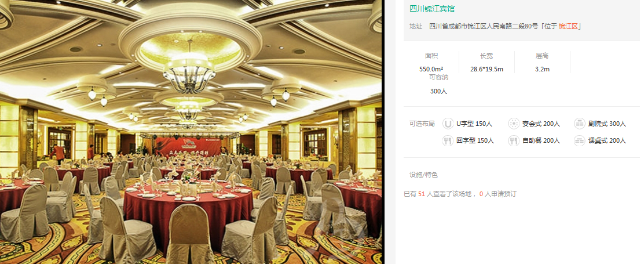Image resolution: width=644 pixels, height=264 pixels.
Task: Click the 宴会式 banquet layout icon
Action: [513, 124]
